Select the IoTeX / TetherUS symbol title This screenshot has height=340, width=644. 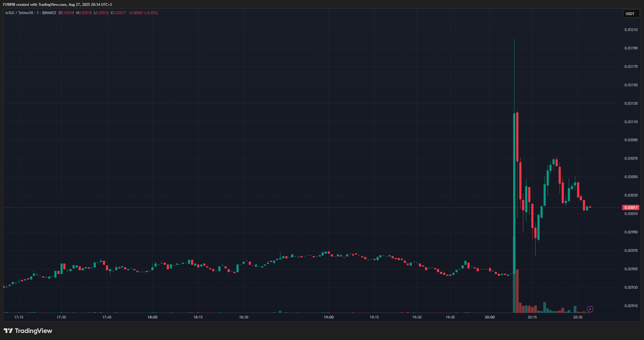coord(19,13)
